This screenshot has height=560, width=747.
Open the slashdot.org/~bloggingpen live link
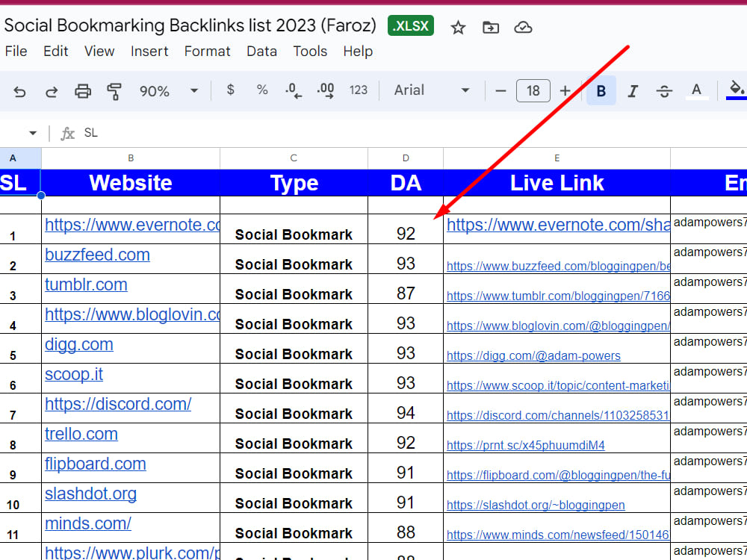(536, 505)
